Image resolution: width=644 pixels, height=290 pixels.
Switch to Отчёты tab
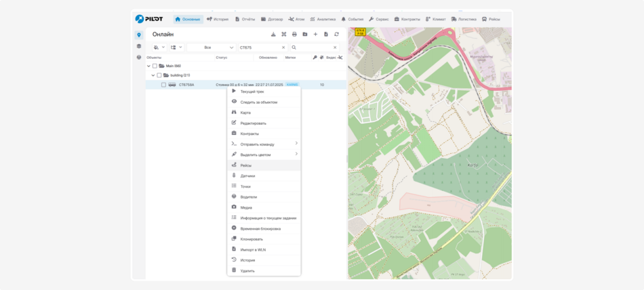[x=245, y=19]
